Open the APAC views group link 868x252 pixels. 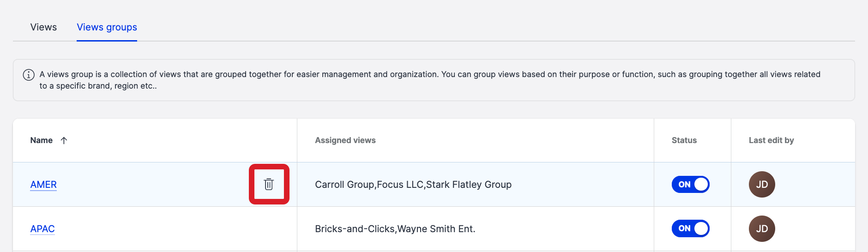pos(42,229)
